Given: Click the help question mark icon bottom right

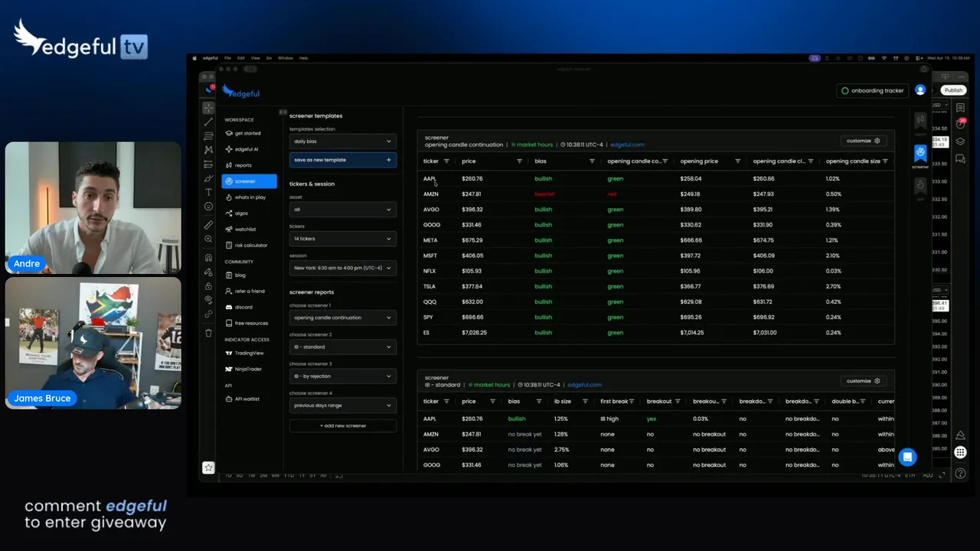Looking at the screenshot, I should pyautogui.click(x=960, y=474).
